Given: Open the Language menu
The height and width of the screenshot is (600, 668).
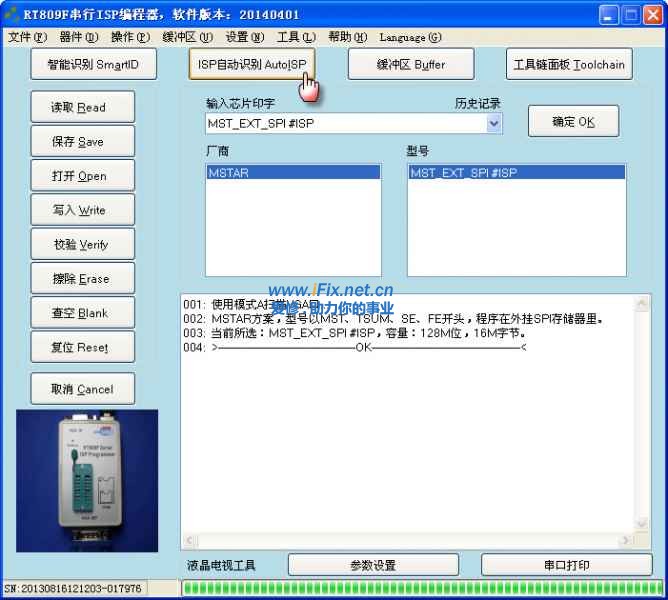Looking at the screenshot, I should click(x=410, y=37).
